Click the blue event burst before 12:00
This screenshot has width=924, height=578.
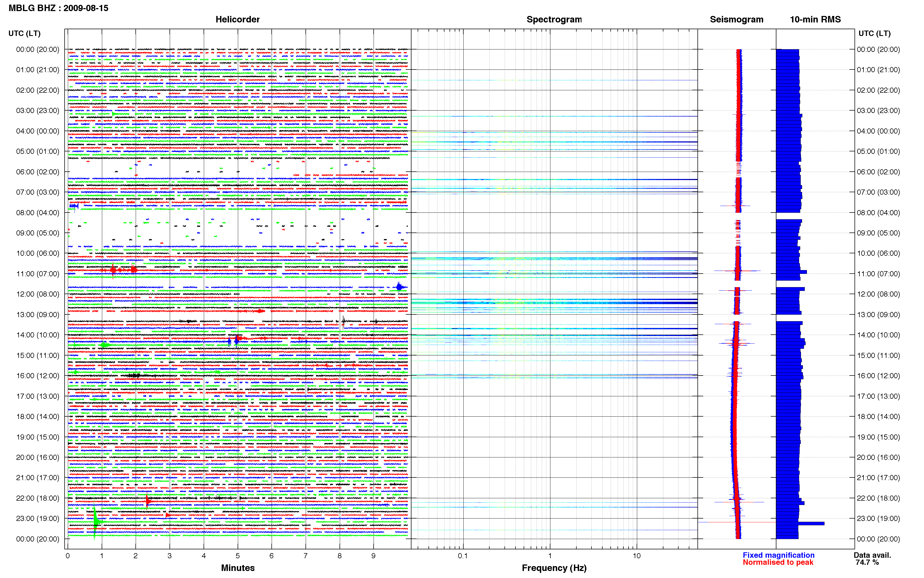(x=399, y=287)
